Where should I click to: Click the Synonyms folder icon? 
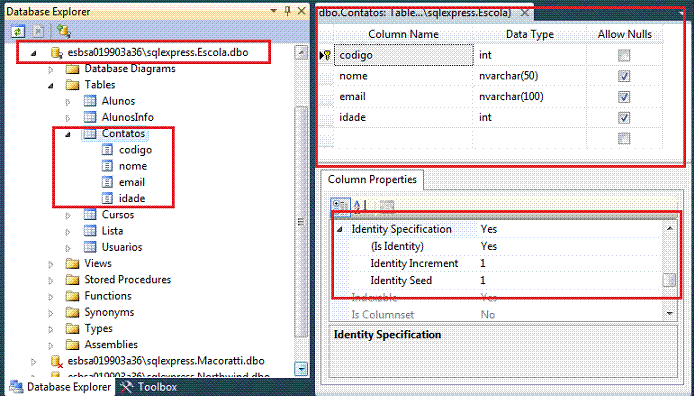[x=72, y=312]
